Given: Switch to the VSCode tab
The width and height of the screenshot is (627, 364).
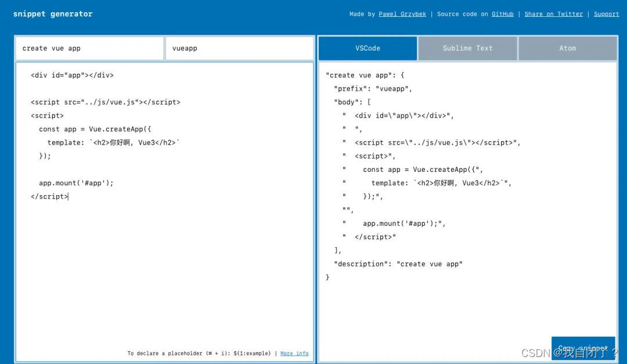Looking at the screenshot, I should pos(367,48).
